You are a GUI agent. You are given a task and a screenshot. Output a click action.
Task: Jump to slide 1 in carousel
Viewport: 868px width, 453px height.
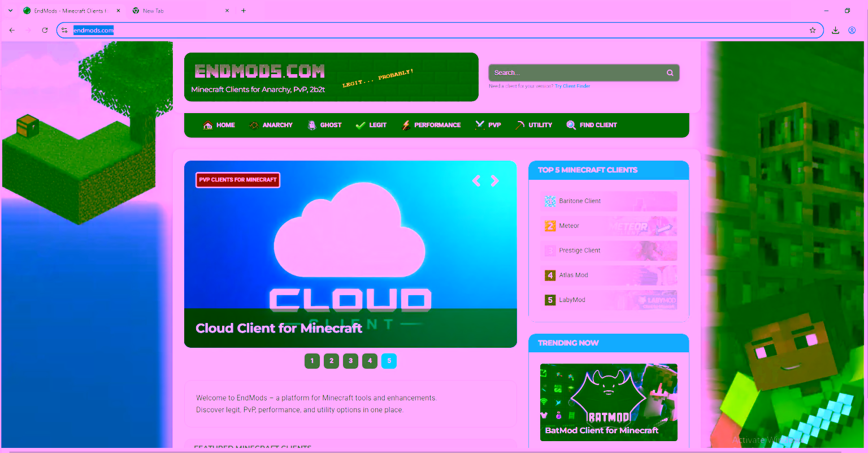[312, 361]
